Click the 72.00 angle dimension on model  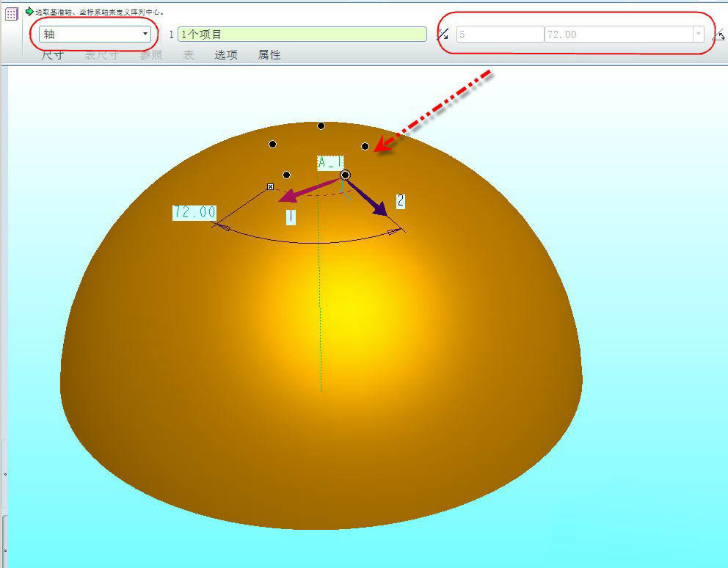194,212
